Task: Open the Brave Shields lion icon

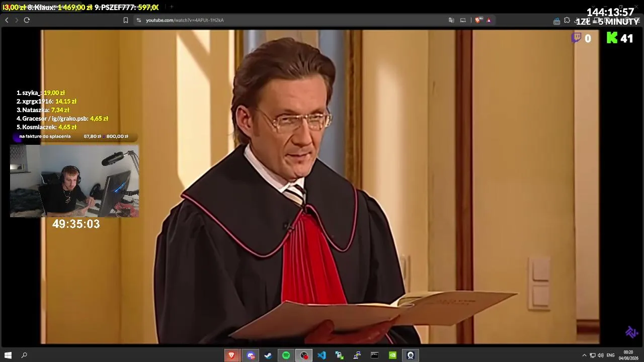Action: (477, 20)
